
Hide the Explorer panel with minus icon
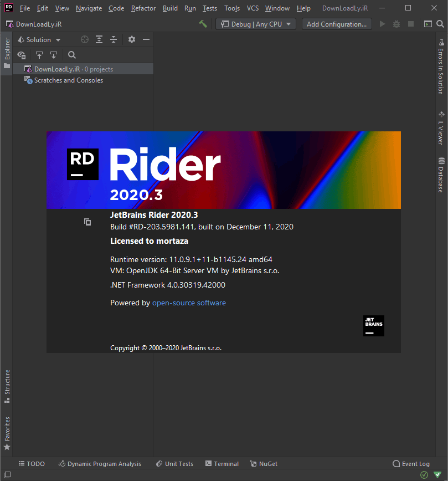click(x=146, y=39)
